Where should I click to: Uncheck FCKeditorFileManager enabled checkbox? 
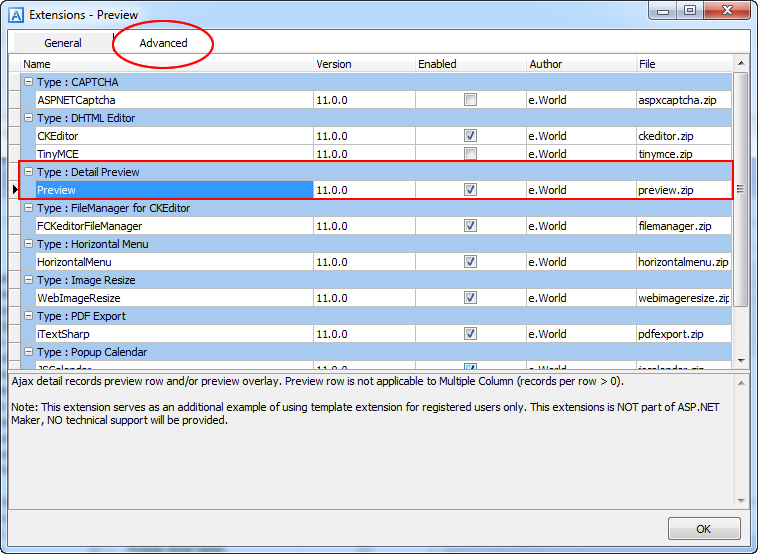point(470,226)
